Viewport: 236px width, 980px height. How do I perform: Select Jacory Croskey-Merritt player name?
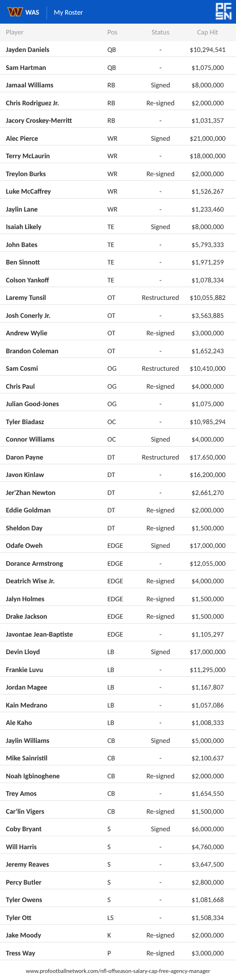pyautogui.click(x=39, y=120)
